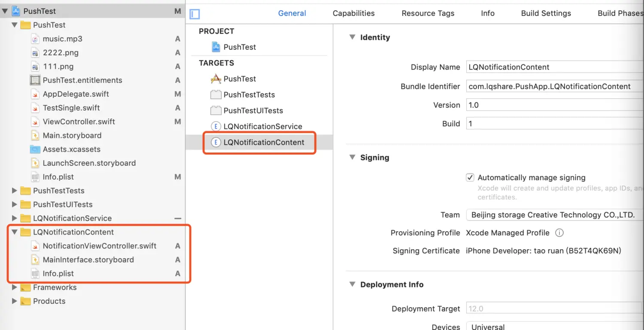644x330 pixels.
Task: Click the AppDelegate.swift Swift file icon
Action: [35, 94]
